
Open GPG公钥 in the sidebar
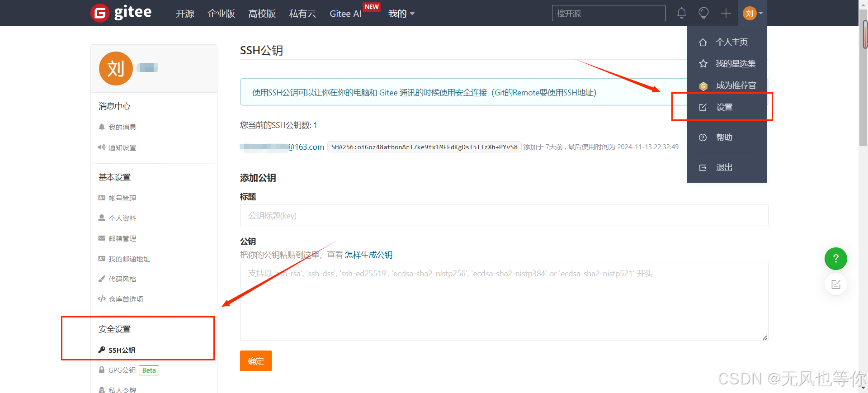(x=122, y=370)
